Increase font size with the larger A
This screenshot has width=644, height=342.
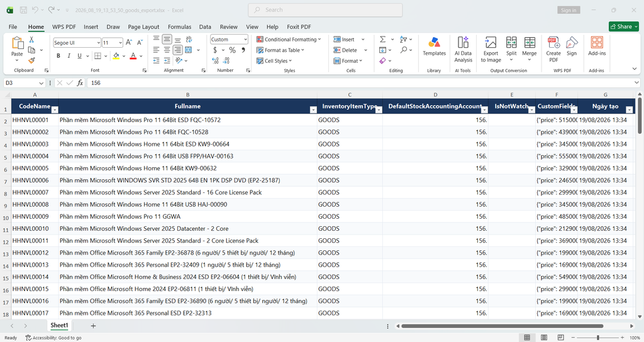coord(129,42)
